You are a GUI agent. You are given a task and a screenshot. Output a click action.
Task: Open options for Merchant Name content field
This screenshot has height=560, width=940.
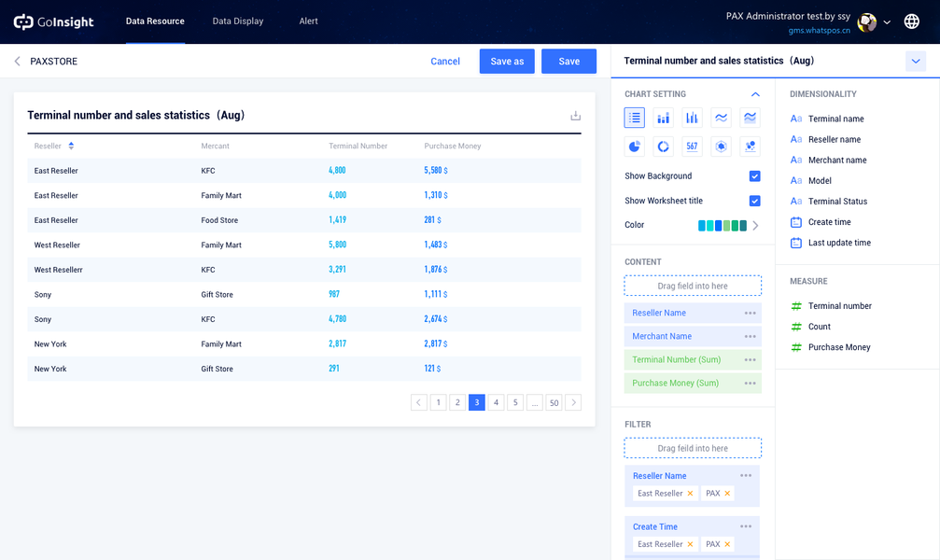pos(750,336)
